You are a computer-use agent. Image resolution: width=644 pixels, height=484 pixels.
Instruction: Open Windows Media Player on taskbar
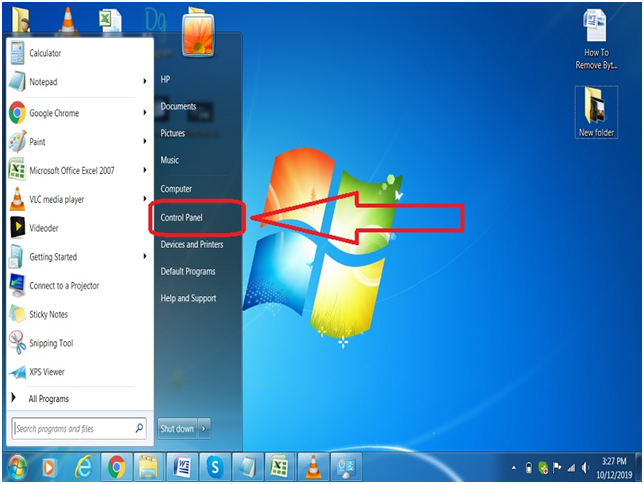(49, 467)
